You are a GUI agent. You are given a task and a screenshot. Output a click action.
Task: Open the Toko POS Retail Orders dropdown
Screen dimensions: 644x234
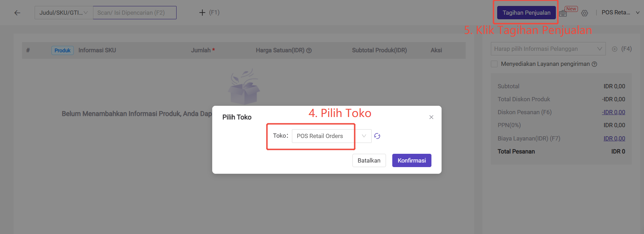[x=331, y=136]
